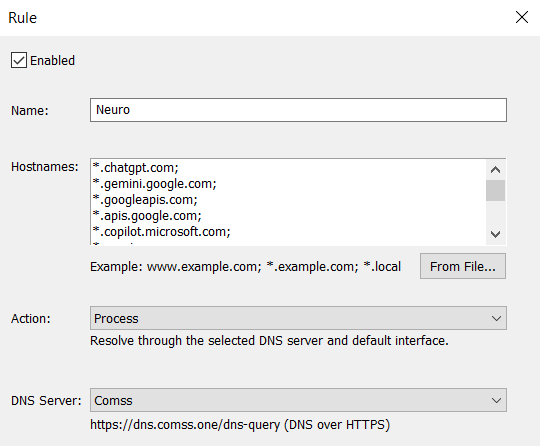Click the From File... button
The image size is (540, 446).
pos(463,266)
